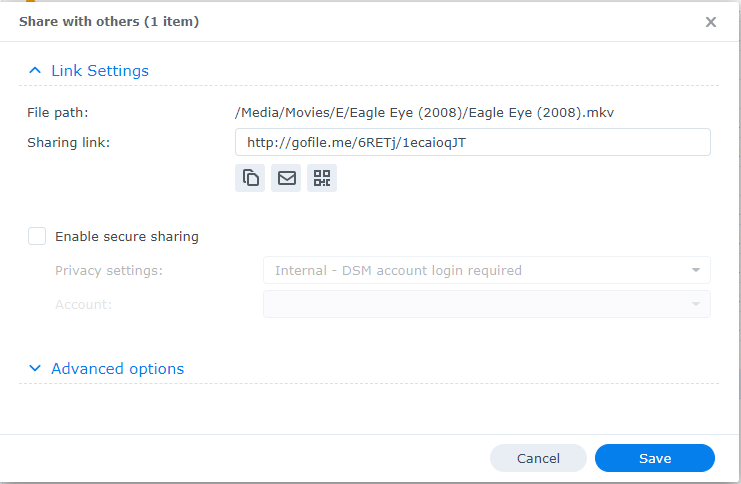
Task: Expand Advanced options using its chevron arrow
Action: 35,369
